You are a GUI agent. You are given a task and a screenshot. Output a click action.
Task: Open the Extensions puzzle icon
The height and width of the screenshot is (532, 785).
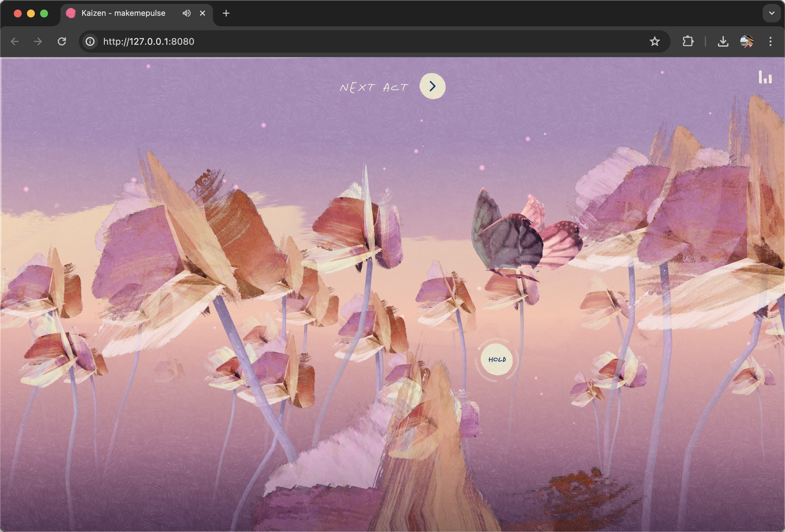(688, 41)
